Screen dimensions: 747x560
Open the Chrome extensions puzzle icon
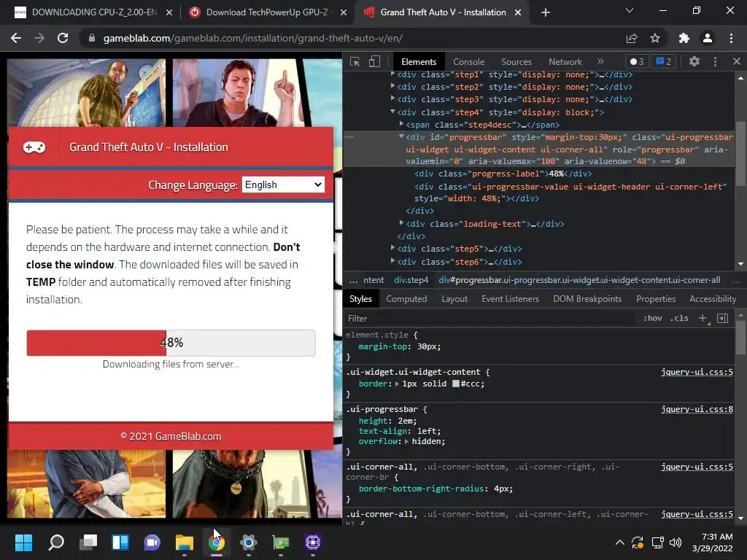click(684, 38)
